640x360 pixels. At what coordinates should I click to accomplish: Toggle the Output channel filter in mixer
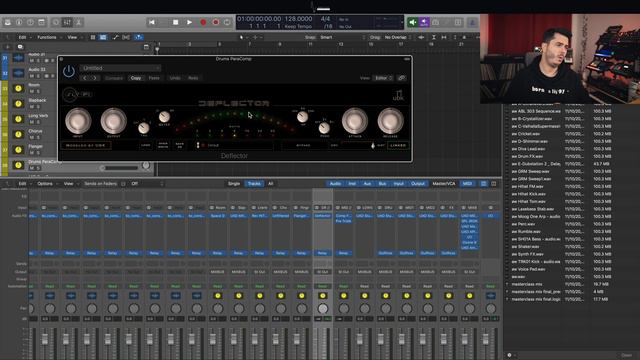[418, 184]
